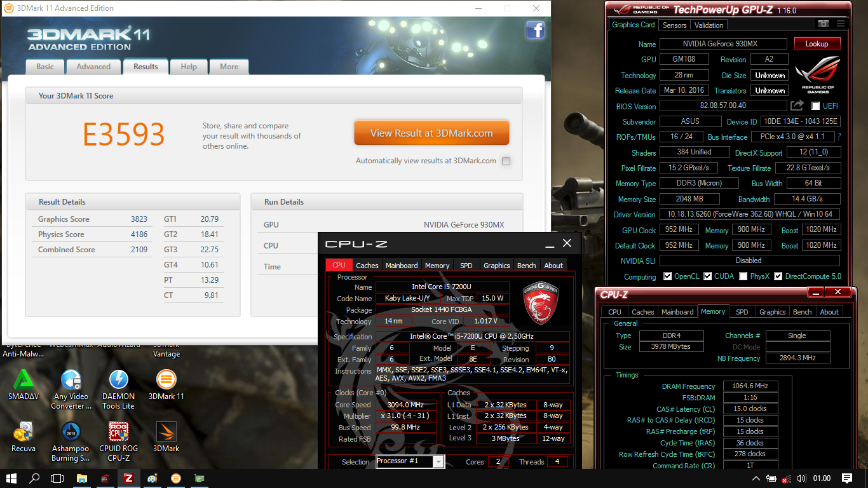Click the GPU-Z screenshot camera icon

click(x=823, y=24)
